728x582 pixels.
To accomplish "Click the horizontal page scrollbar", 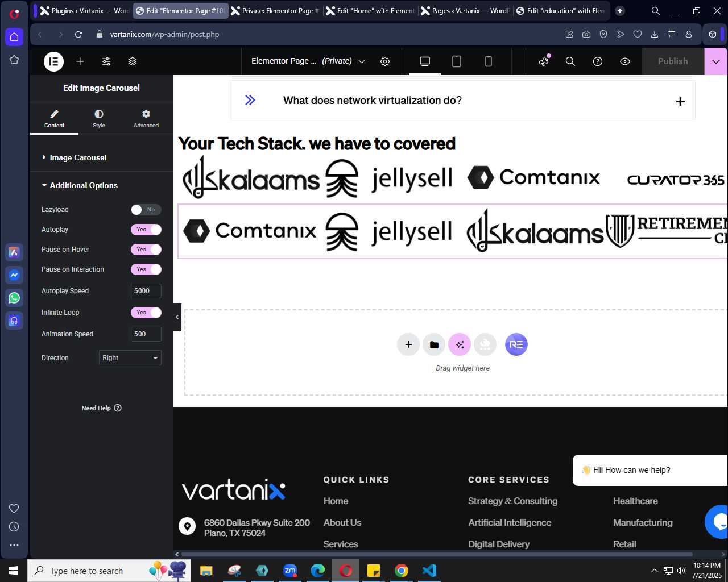I will pos(437,554).
